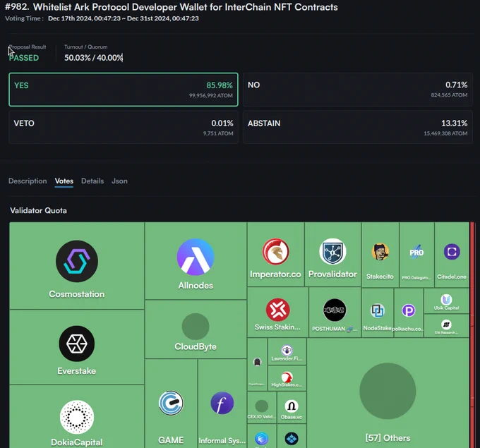Open the Description tab
The image size is (480, 448).
tap(28, 181)
